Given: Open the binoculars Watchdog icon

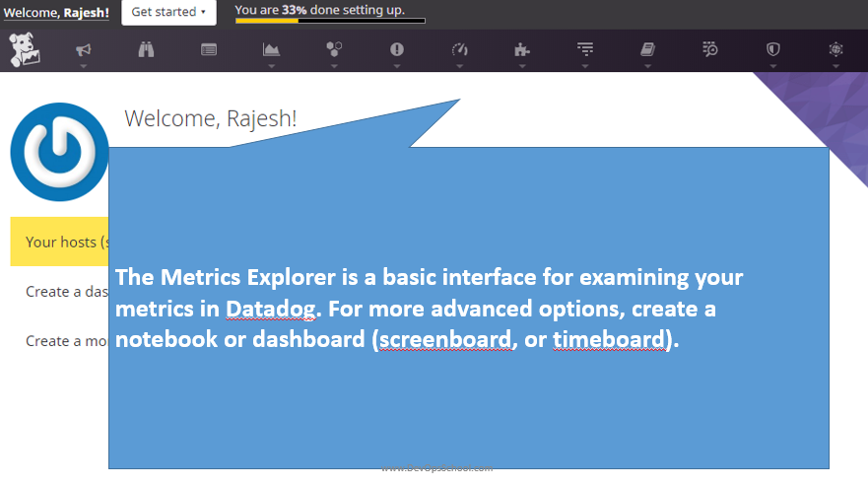Looking at the screenshot, I should tap(146, 49).
